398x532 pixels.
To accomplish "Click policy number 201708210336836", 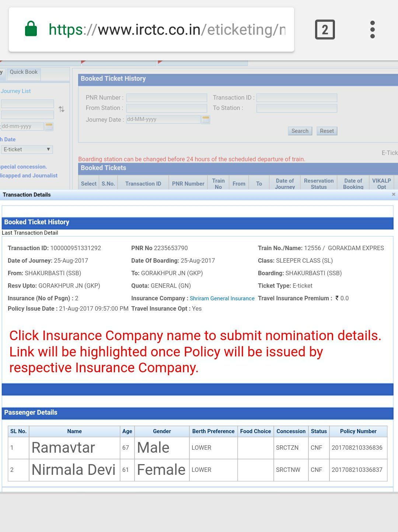I will (357, 448).
